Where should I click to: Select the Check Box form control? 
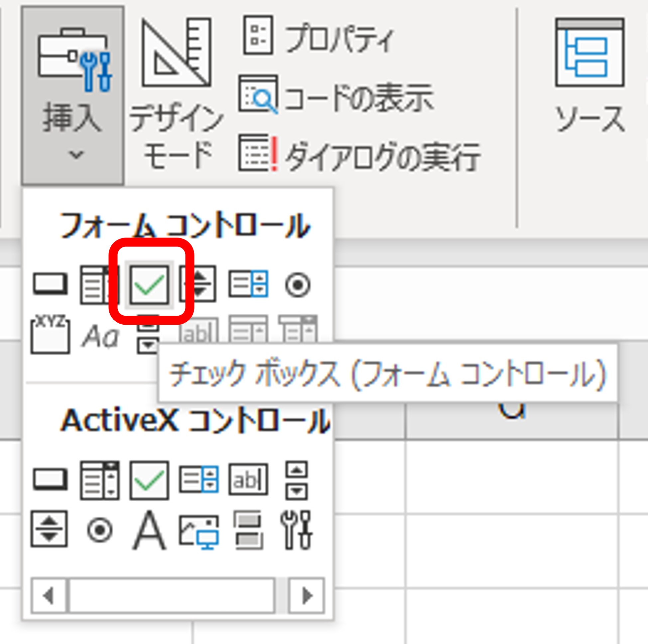pyautogui.click(x=149, y=283)
